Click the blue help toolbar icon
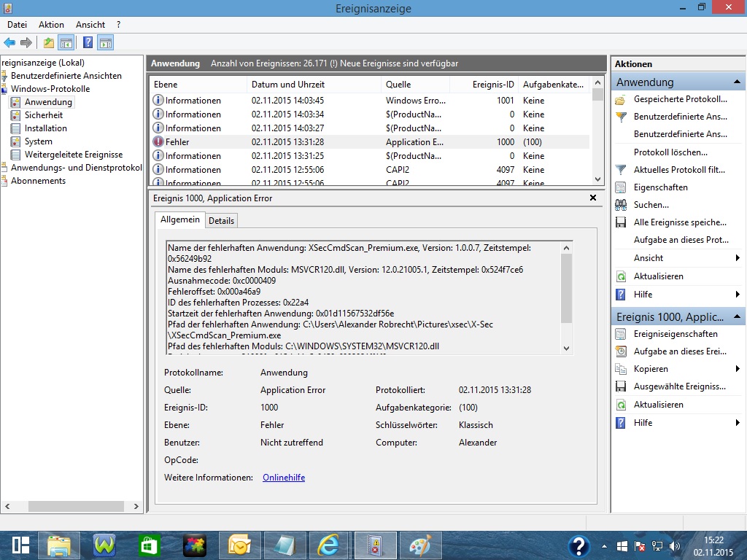 coord(88,43)
